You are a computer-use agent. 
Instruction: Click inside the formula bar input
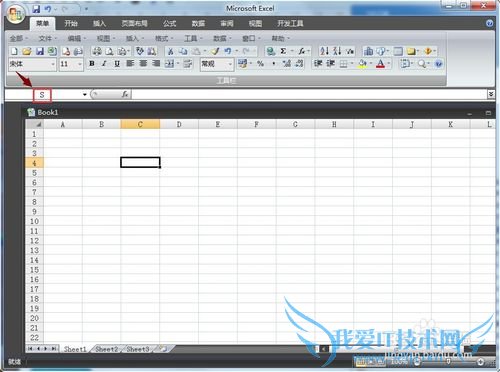coord(309,95)
